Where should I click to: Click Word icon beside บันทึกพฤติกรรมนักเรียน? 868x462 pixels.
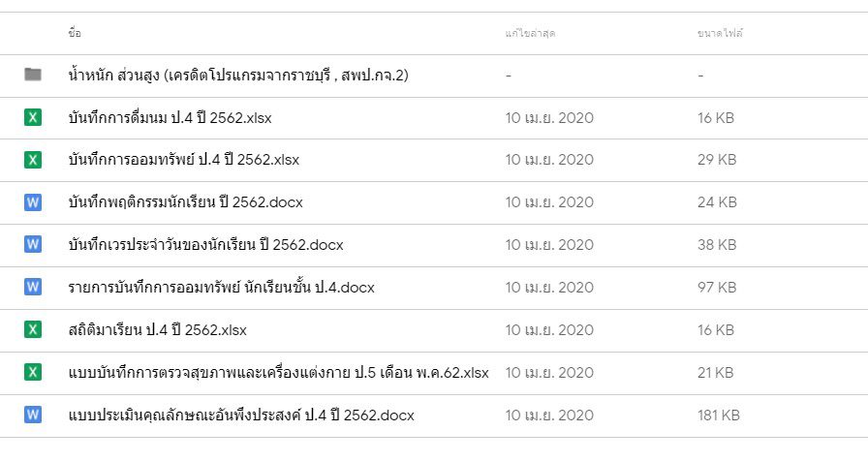coord(33,202)
